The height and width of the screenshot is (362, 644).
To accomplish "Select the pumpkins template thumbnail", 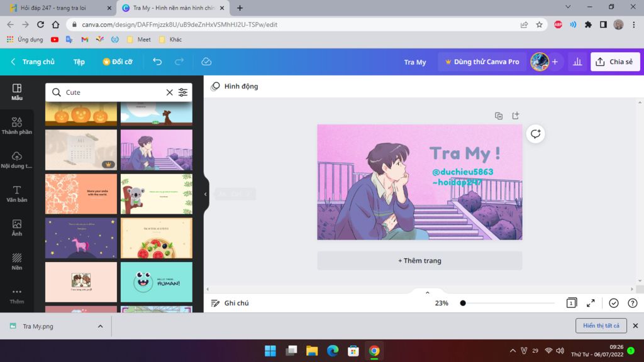I will point(81,114).
